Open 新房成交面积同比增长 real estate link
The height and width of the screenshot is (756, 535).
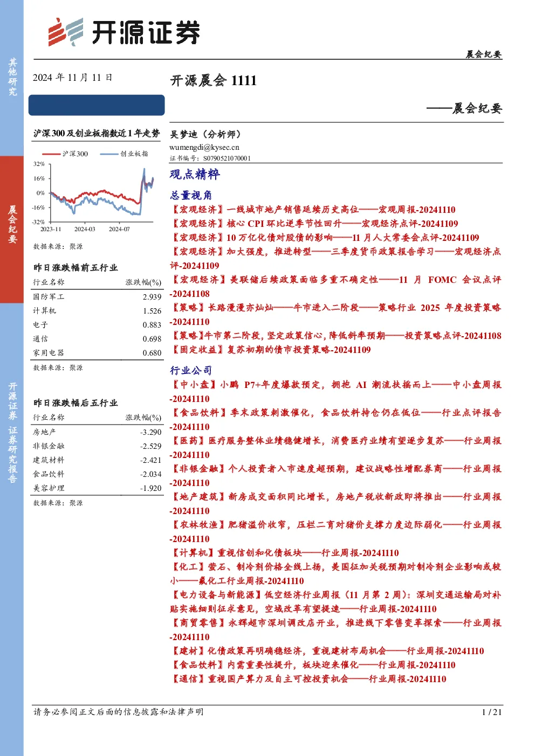(x=335, y=504)
